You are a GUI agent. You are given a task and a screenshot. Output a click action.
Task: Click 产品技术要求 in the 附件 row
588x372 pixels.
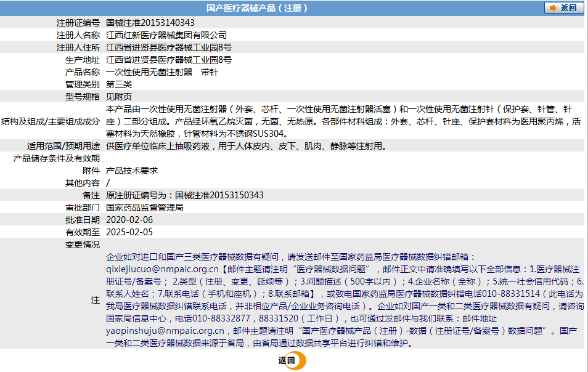pyautogui.click(x=132, y=171)
